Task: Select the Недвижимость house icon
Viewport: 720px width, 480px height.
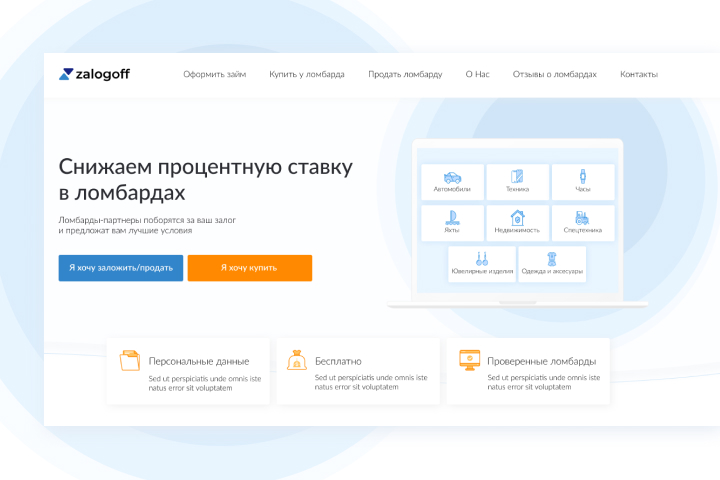Action: click(x=518, y=217)
